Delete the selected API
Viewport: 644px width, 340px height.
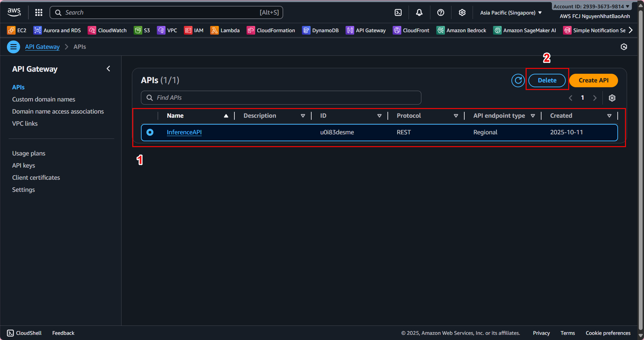point(547,80)
